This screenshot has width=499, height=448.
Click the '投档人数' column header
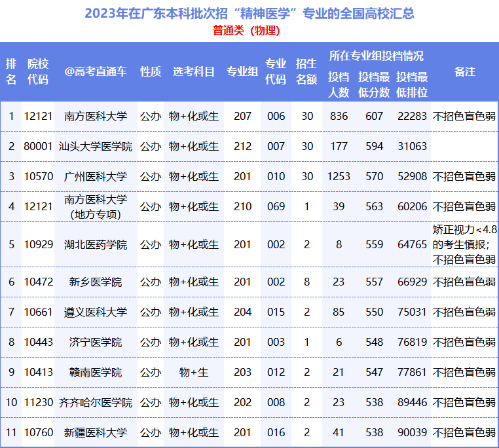(339, 84)
